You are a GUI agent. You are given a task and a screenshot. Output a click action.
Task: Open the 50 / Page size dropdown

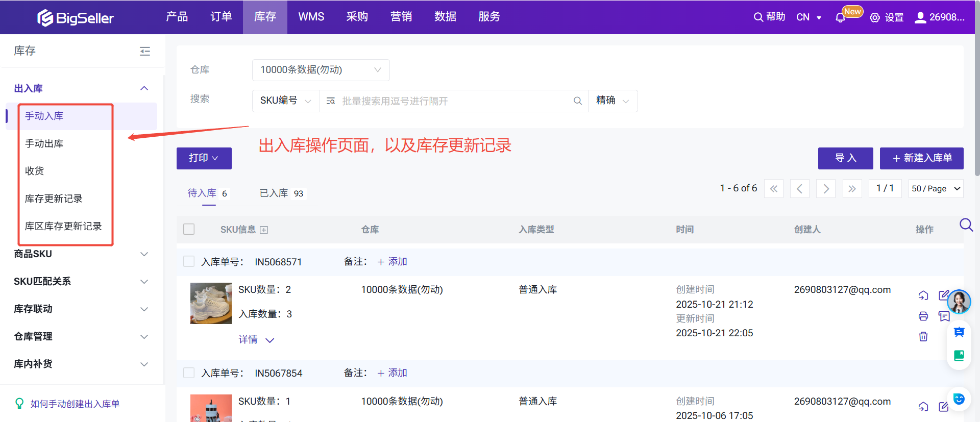936,189
